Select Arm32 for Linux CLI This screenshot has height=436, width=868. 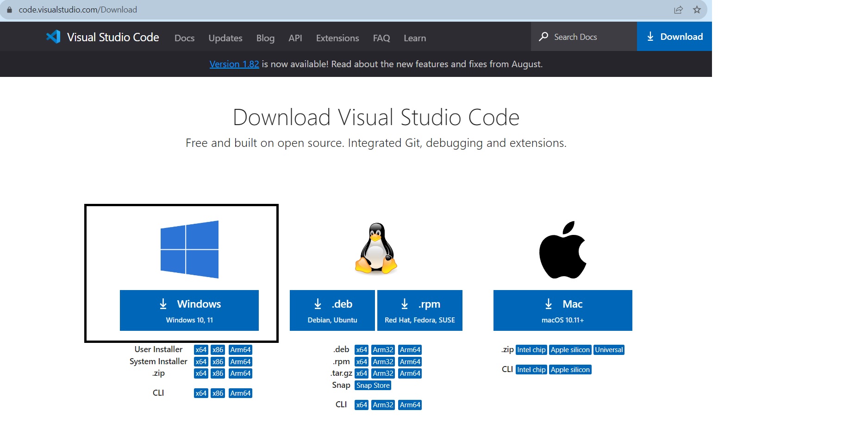[383, 405]
